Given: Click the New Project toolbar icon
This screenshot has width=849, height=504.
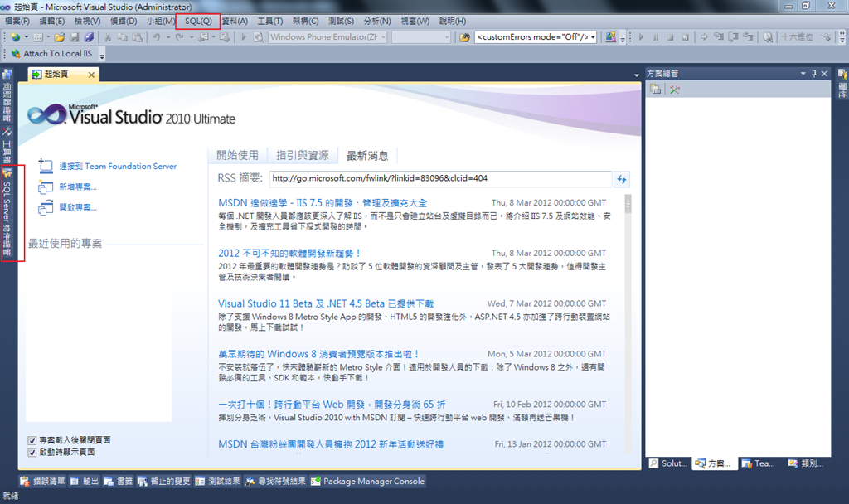Looking at the screenshot, I should 15,37.
